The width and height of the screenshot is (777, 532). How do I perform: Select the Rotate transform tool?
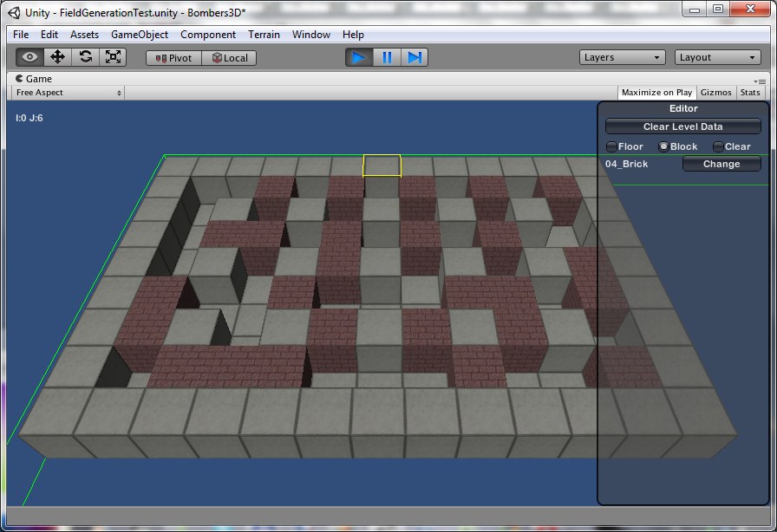point(85,57)
